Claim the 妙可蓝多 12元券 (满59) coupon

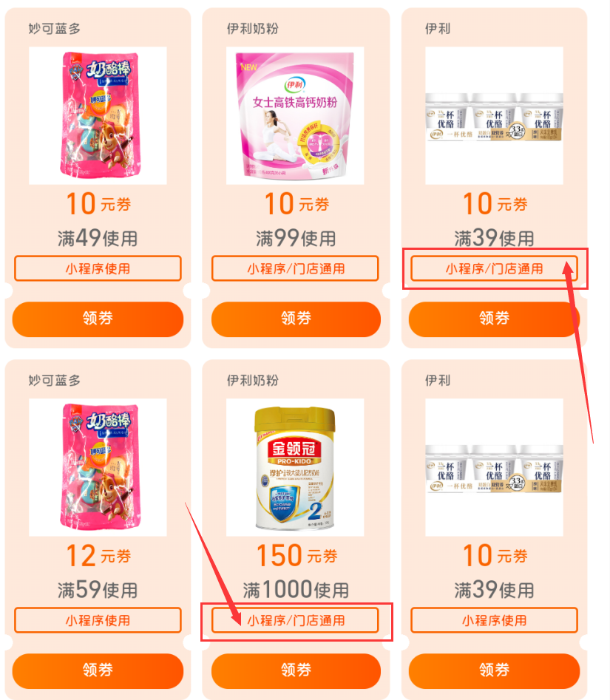98,670
